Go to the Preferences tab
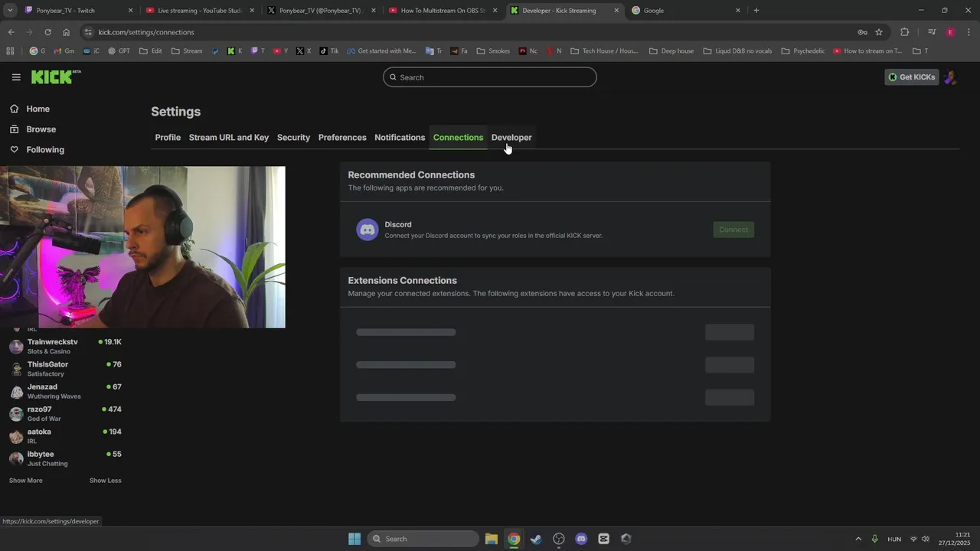The width and height of the screenshot is (980, 551). [342, 138]
